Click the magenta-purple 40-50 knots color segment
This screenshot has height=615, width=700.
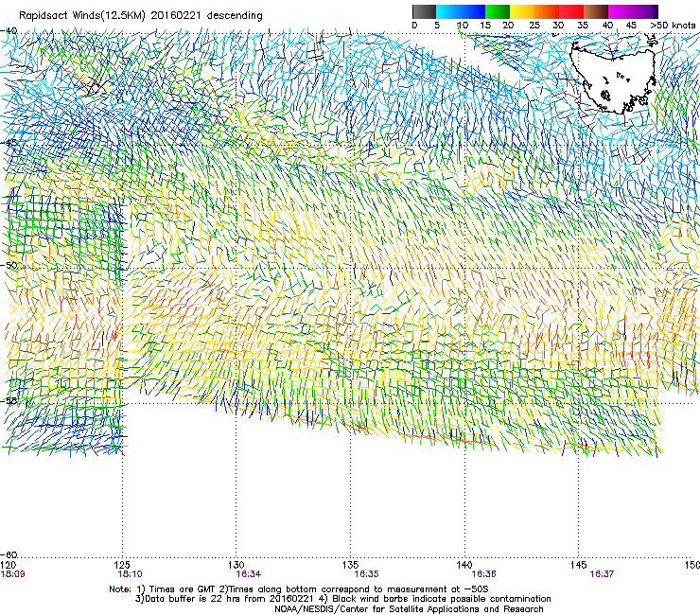[633, 11]
